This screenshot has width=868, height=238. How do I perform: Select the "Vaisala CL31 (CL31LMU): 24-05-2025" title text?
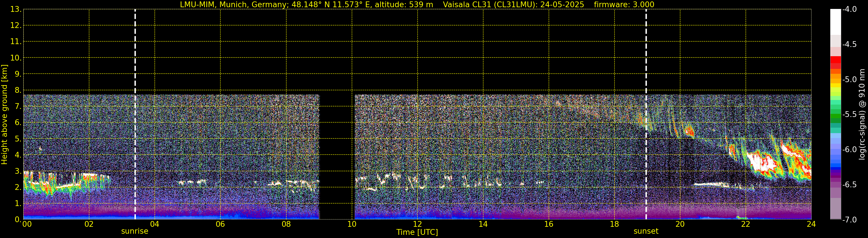coord(513,5)
